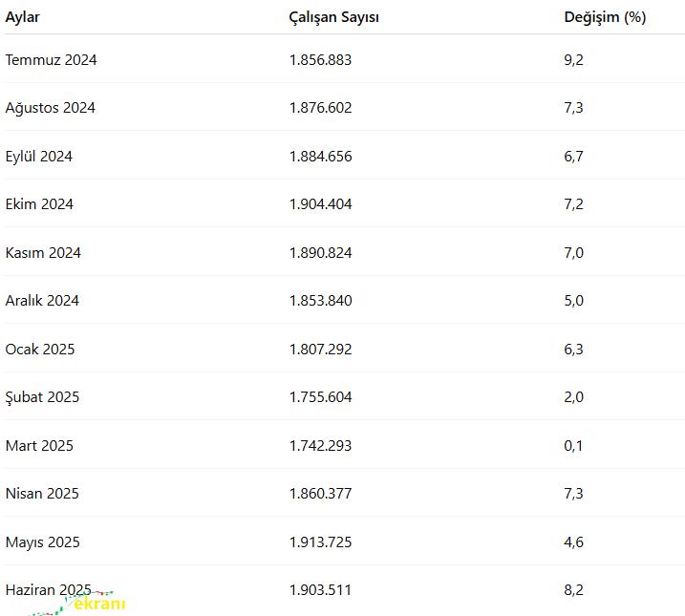Viewport: 685px width, 616px height.
Task: Select the Ağustos 2024 row label
Action: pos(51,108)
